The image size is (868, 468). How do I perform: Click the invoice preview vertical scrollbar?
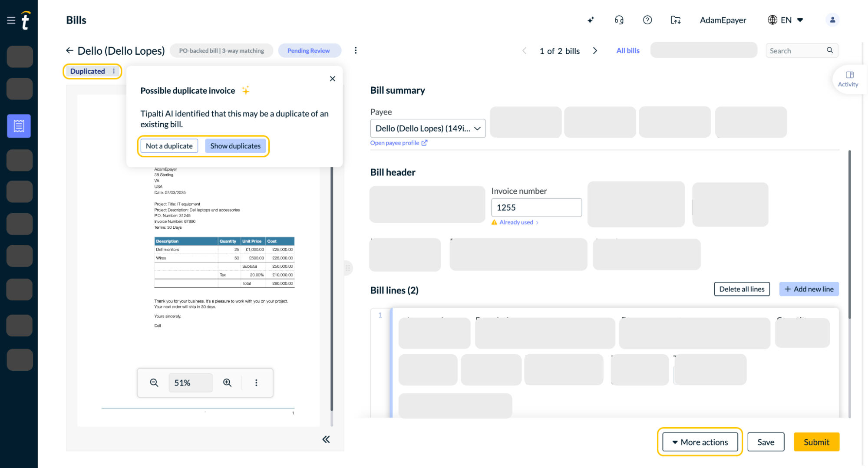click(x=332, y=289)
